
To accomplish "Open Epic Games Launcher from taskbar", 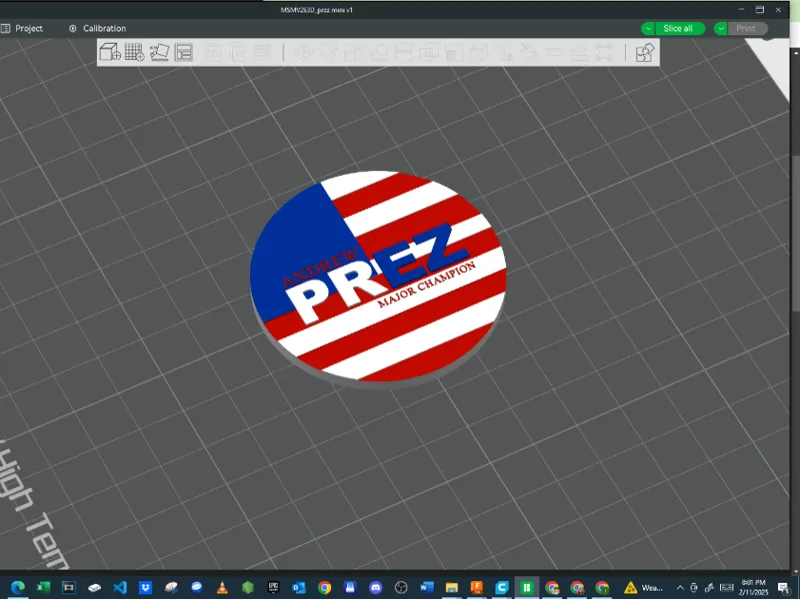I will (273, 587).
